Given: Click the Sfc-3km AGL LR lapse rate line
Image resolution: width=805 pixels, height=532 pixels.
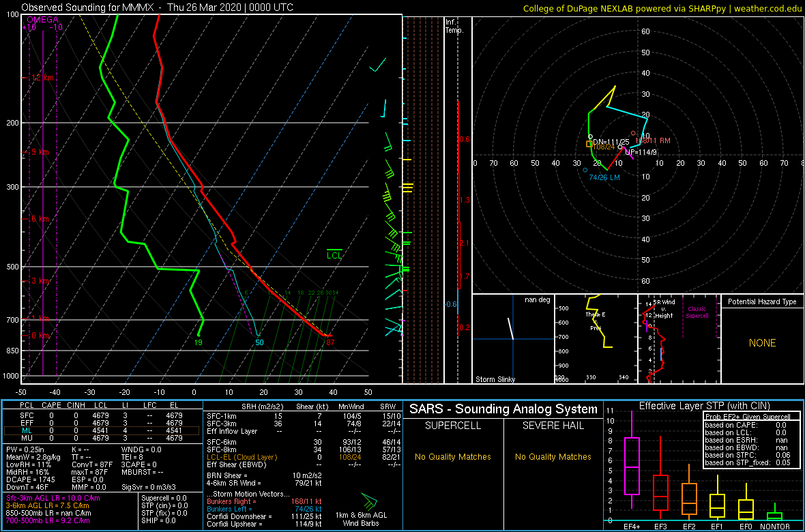Looking at the screenshot, I should [x=53, y=498].
